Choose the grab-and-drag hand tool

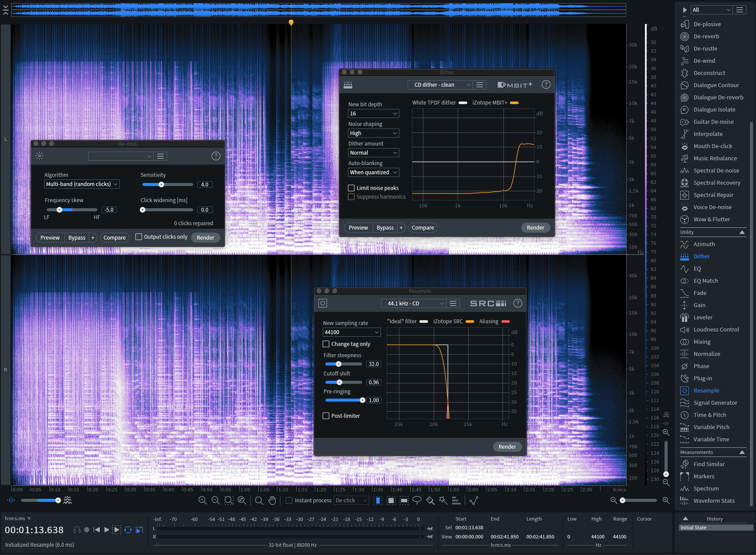click(272, 501)
